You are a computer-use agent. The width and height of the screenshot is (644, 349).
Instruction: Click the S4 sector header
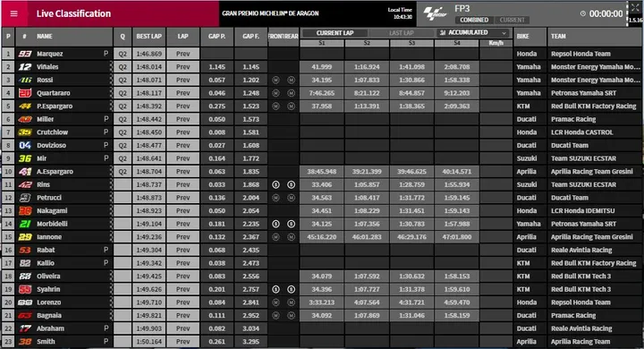[457, 43]
